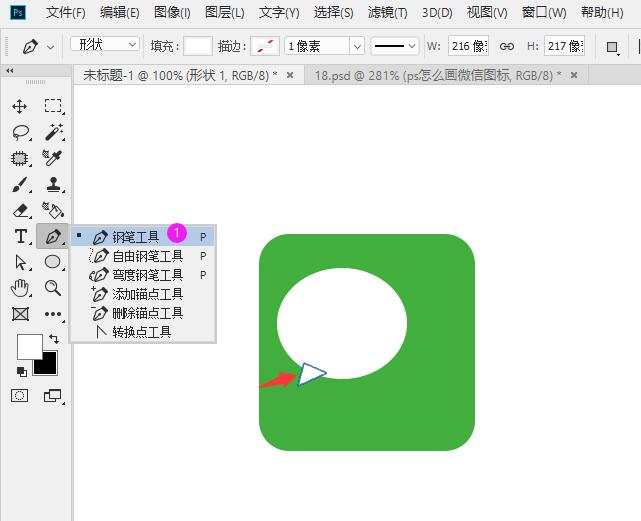Viewport: 641px width, 521px height.
Task: Open path operations icon in options bar
Action: 612,47
